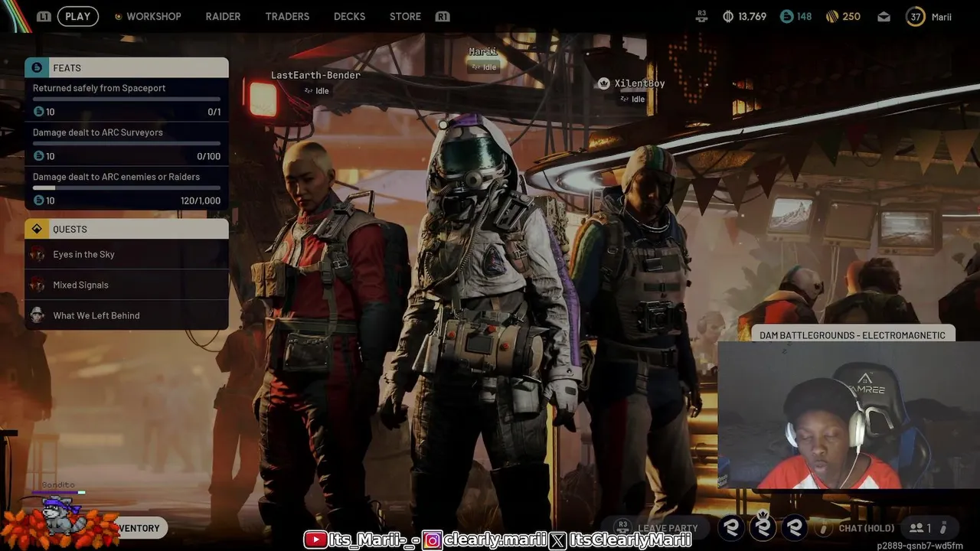Click the ARC enemies or Raiders damage progress bar
Screen dimensions: 980x551
coord(126,187)
